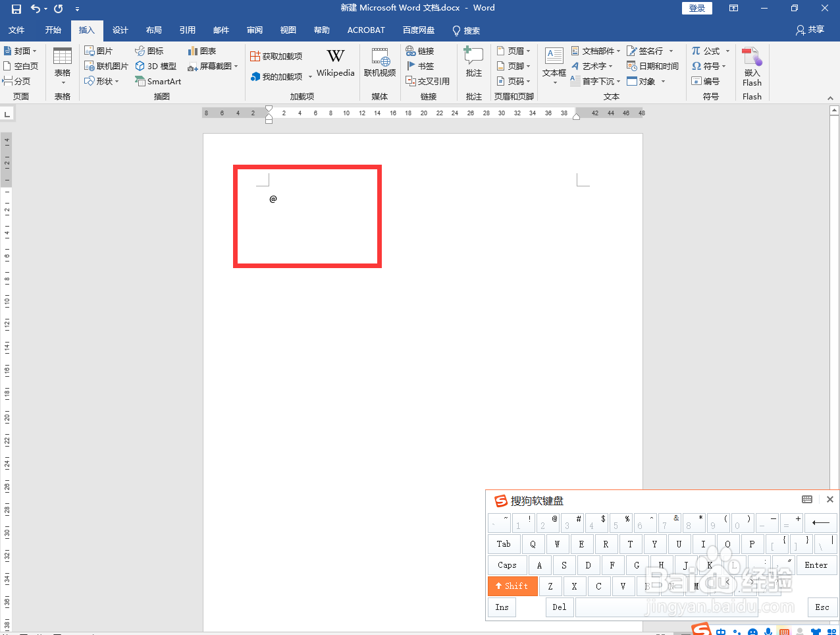Click the Save icon in title bar
The image size is (840, 635).
click(x=16, y=9)
